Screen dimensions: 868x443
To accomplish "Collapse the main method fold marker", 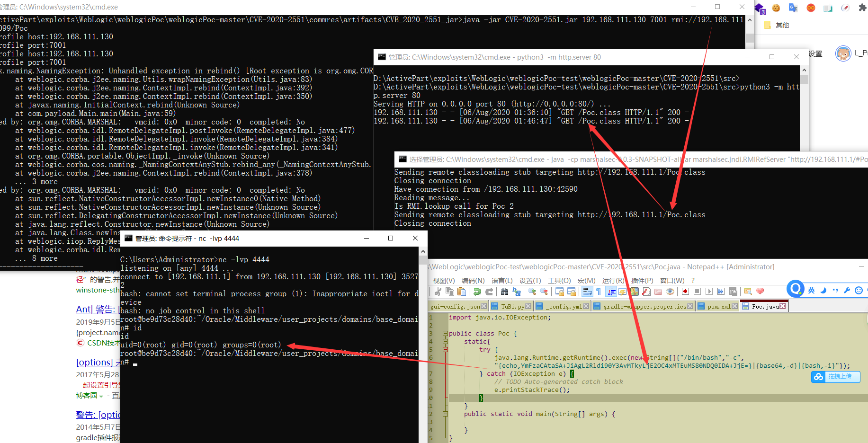I will coord(445,414).
